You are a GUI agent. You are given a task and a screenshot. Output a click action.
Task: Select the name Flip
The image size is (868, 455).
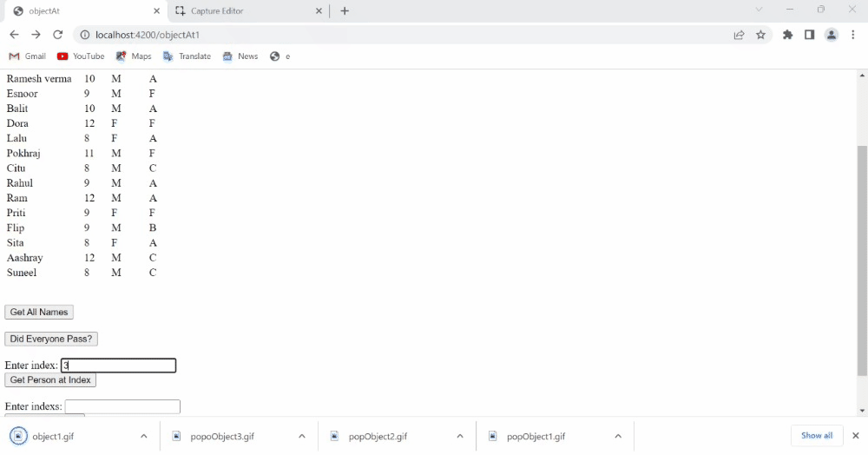[x=16, y=228]
